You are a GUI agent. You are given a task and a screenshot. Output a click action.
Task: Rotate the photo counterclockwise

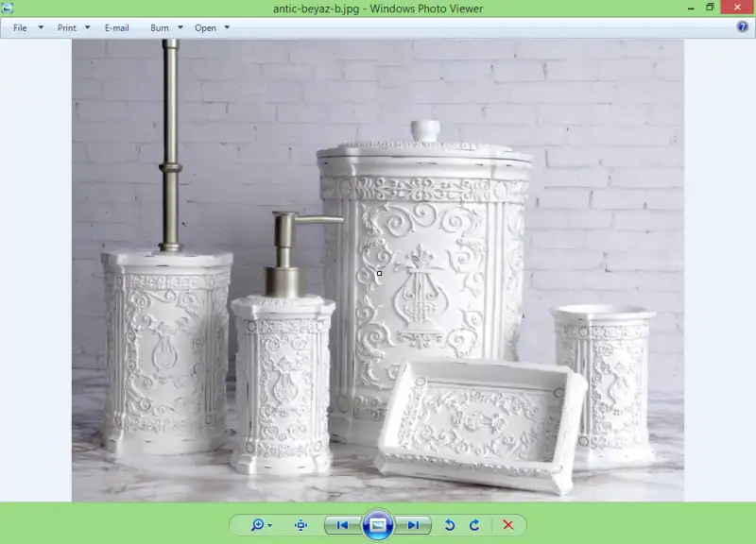pos(450,525)
